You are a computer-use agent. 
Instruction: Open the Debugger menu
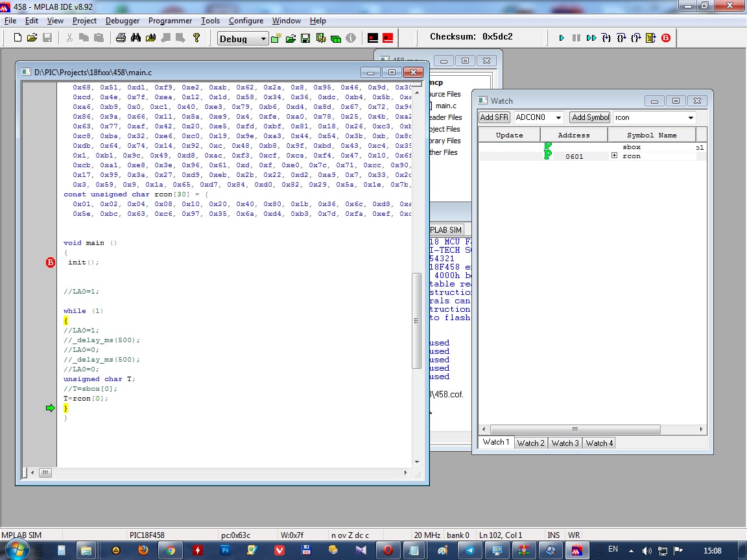click(123, 21)
